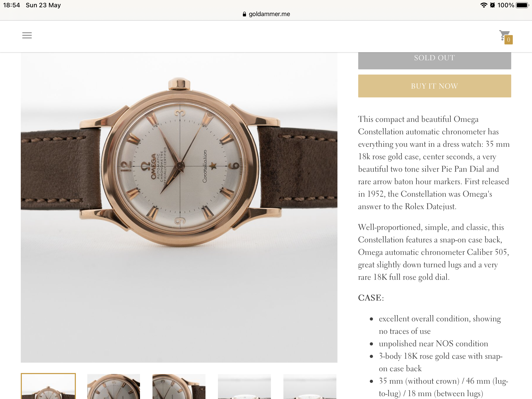Tap the goldammer.me address bar
The height and width of the screenshot is (399, 532).
pyautogui.click(x=266, y=14)
